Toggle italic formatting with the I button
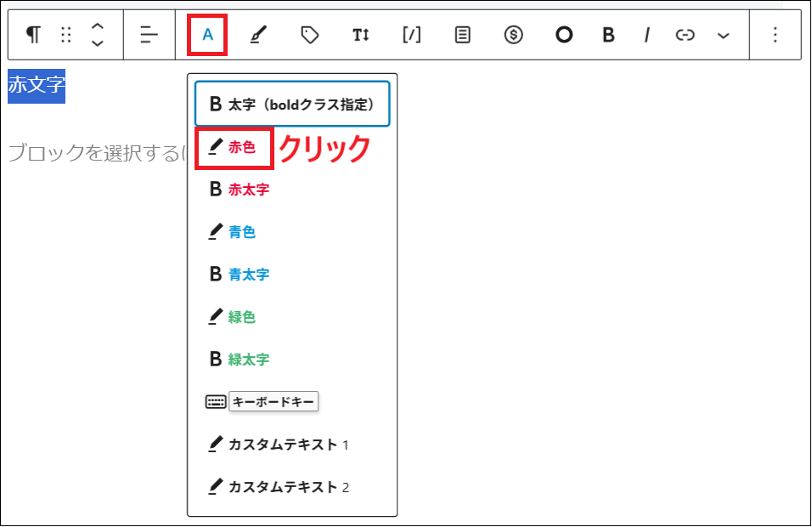This screenshot has width=812, height=527. 646,35
